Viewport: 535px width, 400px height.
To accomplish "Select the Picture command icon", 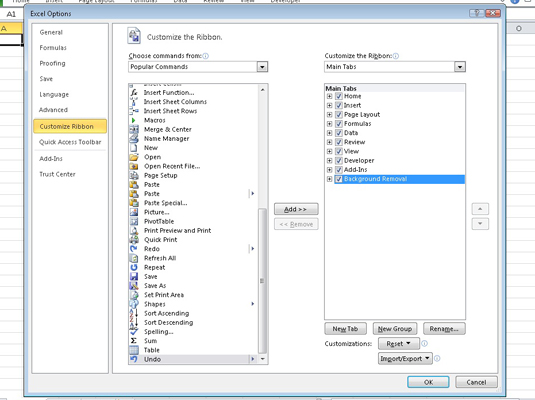I will (134, 212).
